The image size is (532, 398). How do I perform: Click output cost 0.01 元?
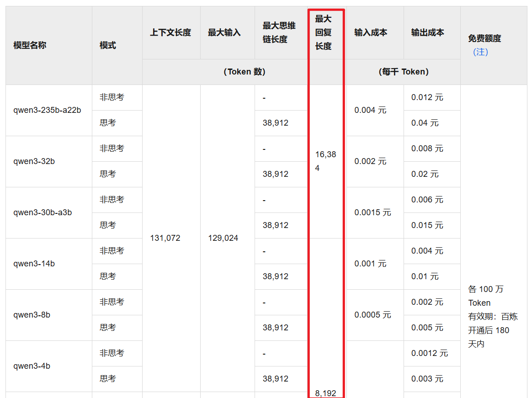pyautogui.click(x=425, y=276)
